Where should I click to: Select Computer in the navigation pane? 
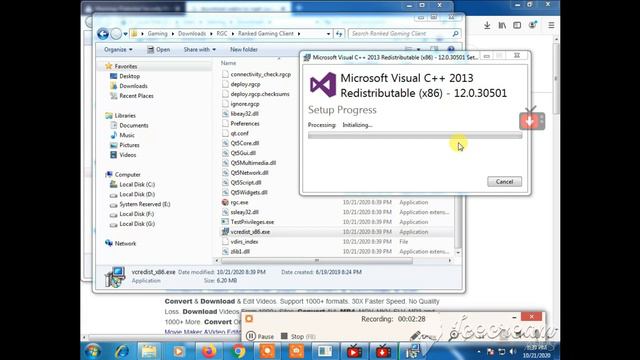click(x=127, y=174)
